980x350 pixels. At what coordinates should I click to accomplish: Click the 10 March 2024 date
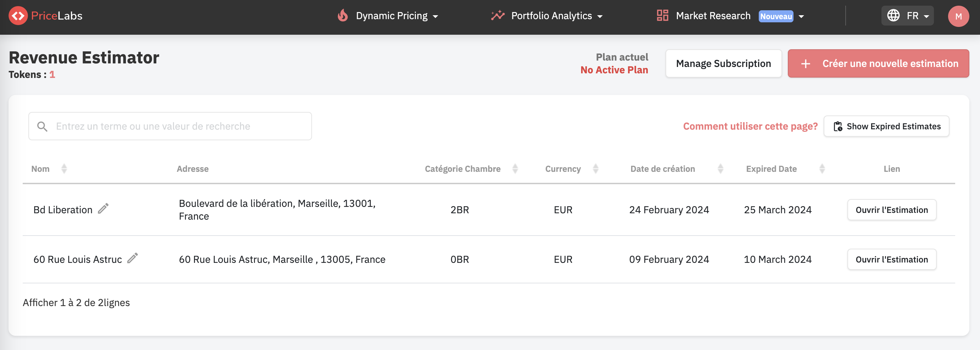coord(778,260)
